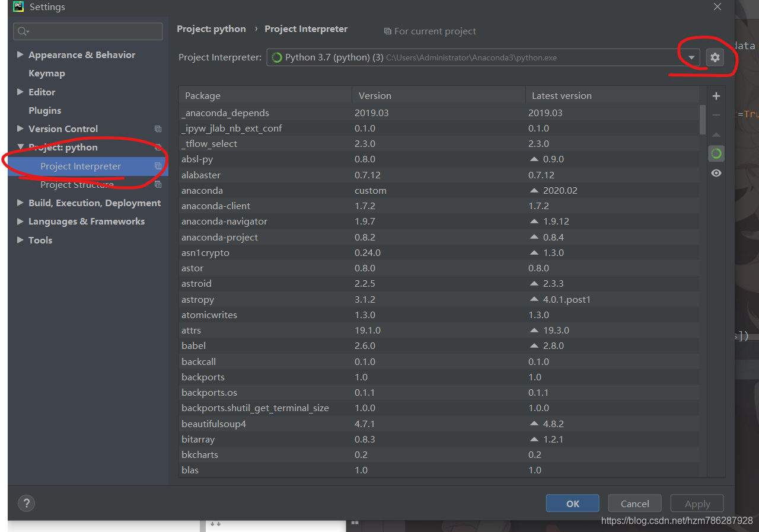
Task: Expand Languages & Frameworks
Action: pos(20,221)
